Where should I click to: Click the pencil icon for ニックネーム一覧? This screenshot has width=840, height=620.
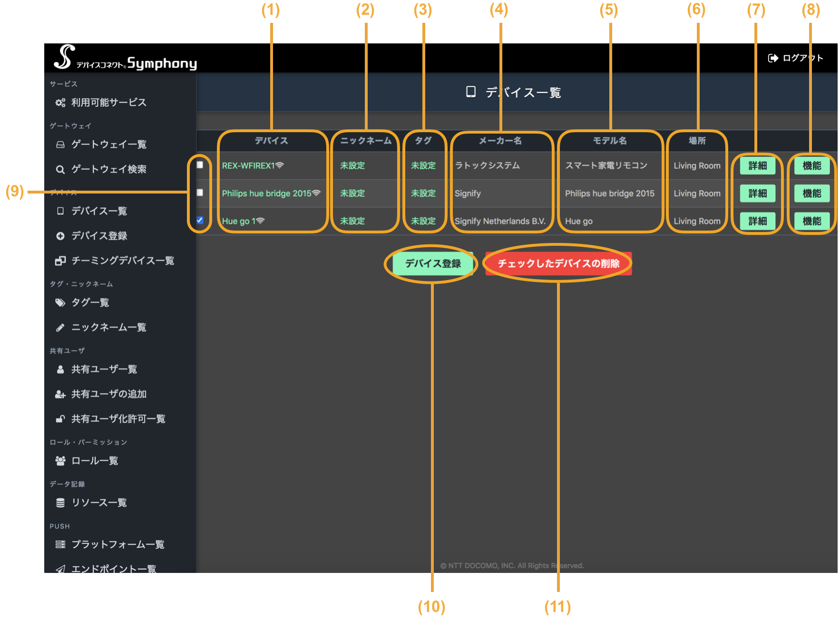60,328
